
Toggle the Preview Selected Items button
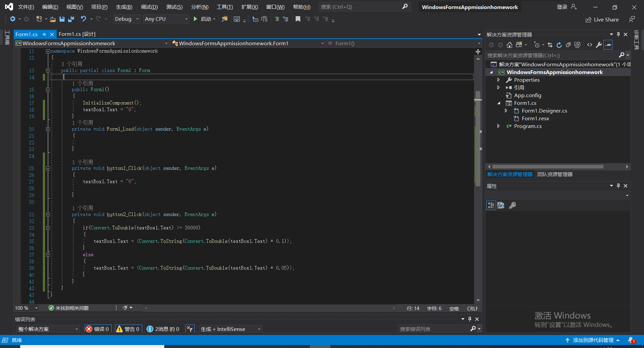608,45
